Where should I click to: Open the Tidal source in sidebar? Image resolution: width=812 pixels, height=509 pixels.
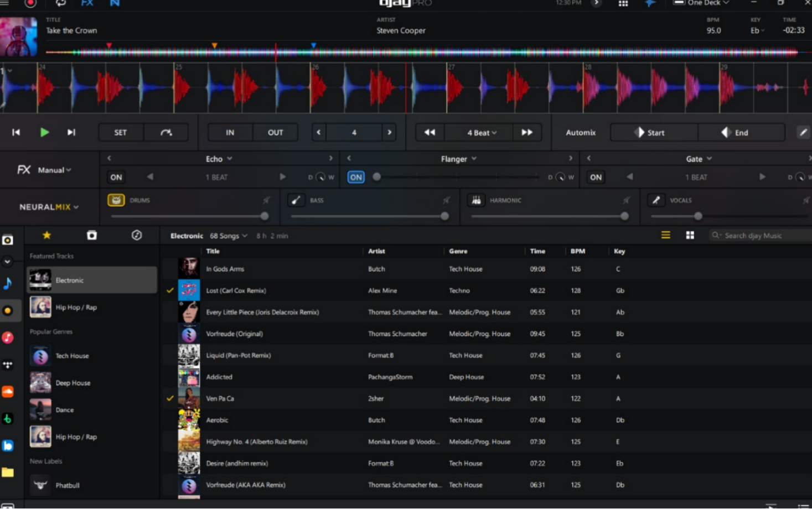(x=8, y=365)
